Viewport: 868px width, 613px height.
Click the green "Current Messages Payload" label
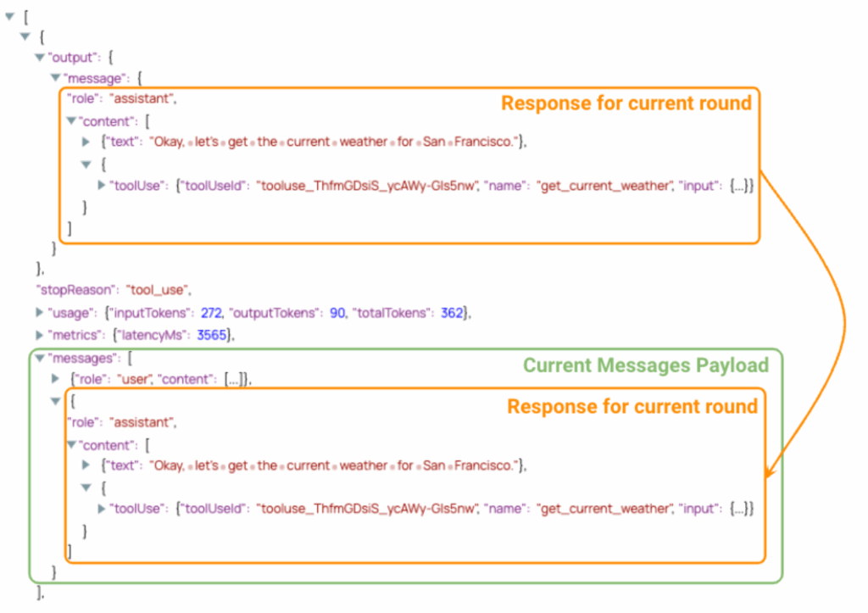pos(645,365)
